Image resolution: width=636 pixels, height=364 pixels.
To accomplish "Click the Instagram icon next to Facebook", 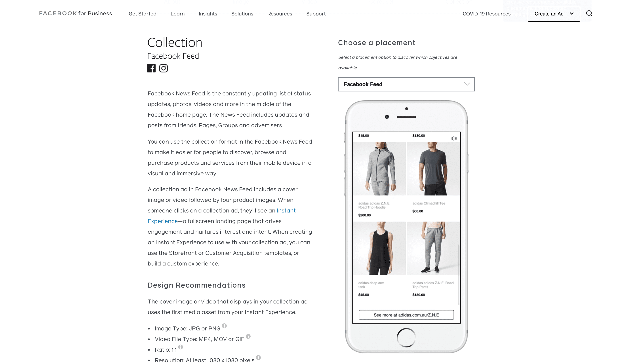I will pos(163,68).
